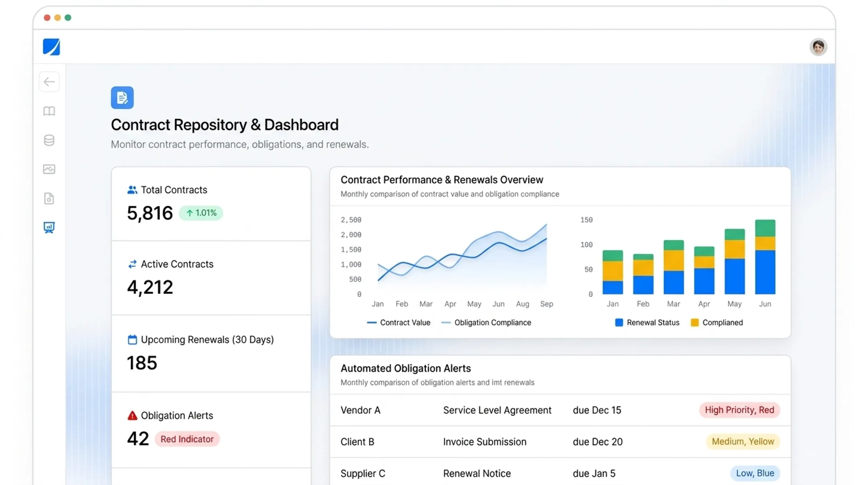Click the red window close dot
This screenshot has height=485, width=868.
point(47,18)
